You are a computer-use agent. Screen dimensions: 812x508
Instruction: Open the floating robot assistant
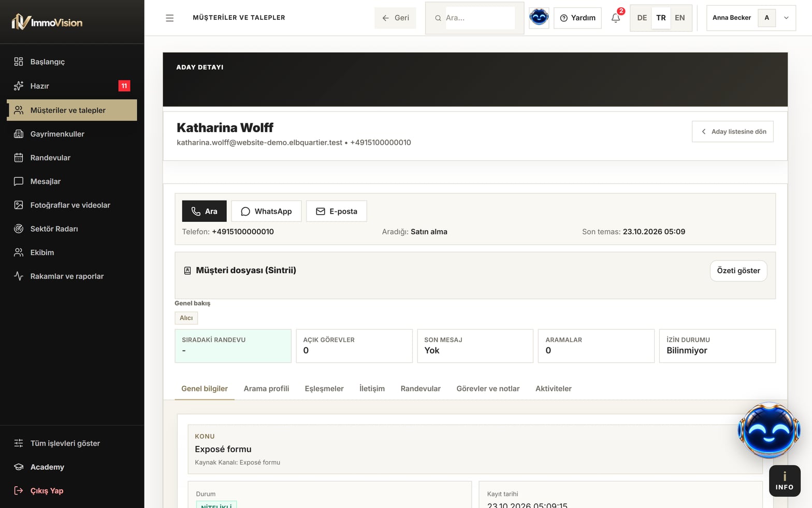point(769,430)
